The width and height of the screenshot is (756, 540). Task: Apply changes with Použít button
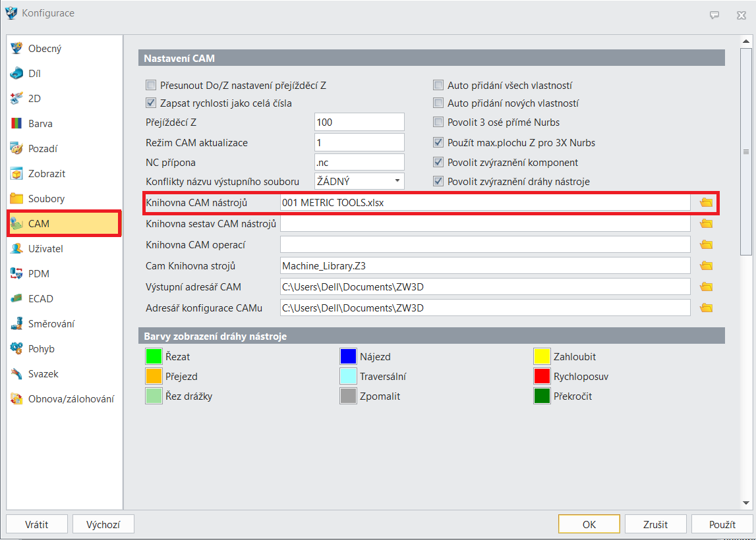pos(722,524)
